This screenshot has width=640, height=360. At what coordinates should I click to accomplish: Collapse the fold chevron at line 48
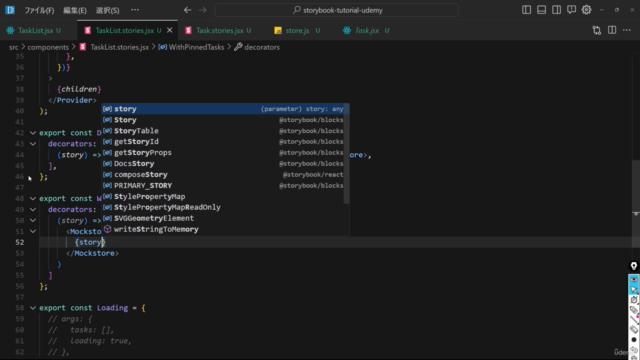tap(33, 198)
